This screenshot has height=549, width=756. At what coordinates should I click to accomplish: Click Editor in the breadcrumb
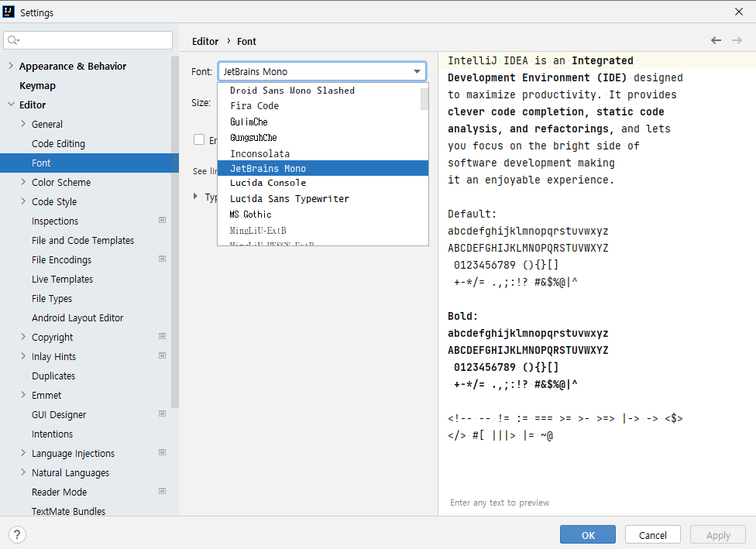tap(205, 42)
